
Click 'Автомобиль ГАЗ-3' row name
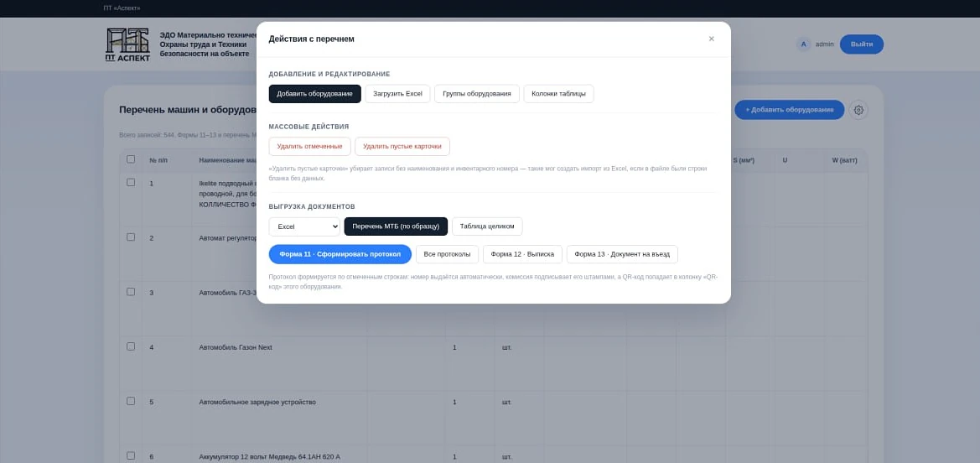[x=227, y=293]
